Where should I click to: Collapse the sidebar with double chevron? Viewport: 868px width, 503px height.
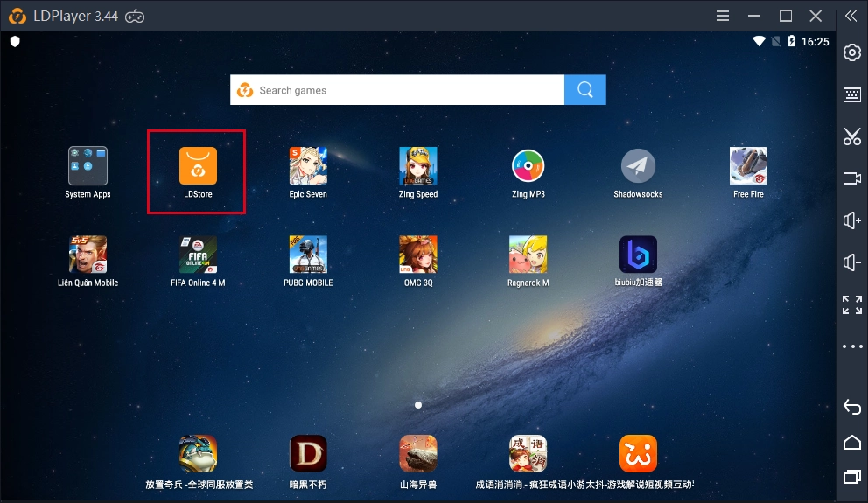(851, 16)
